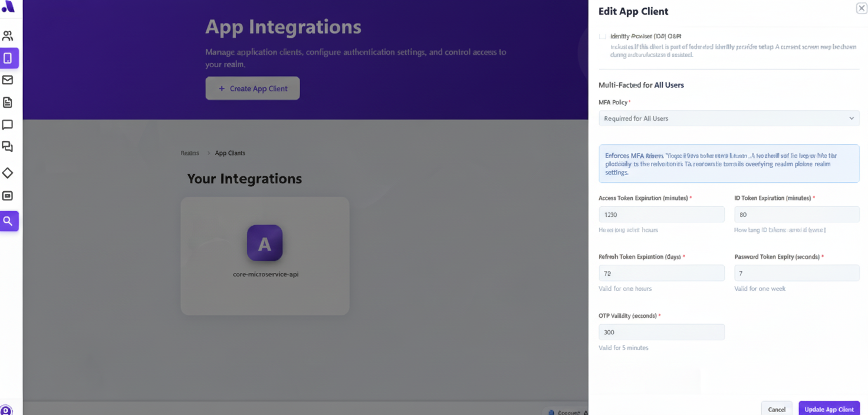Screen dimensions: 868x415
Task: Open the Users section in the sidebar
Action: tap(8, 35)
